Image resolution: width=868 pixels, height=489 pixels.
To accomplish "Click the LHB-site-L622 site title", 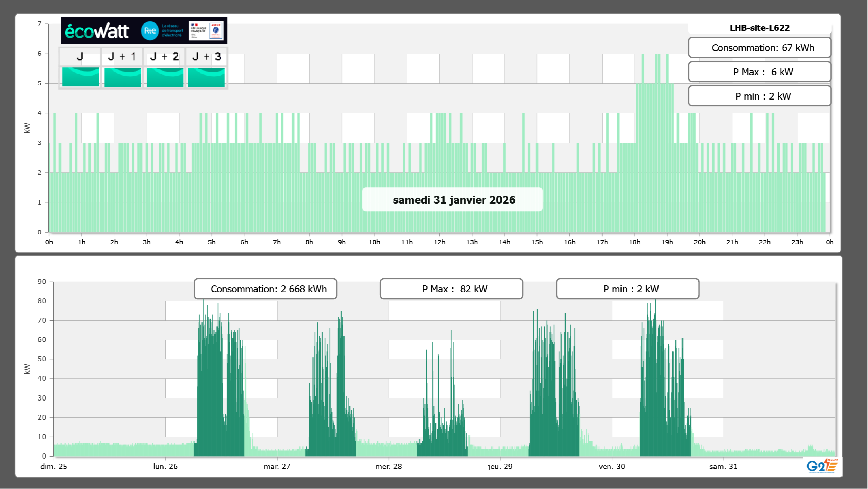I will click(x=759, y=28).
